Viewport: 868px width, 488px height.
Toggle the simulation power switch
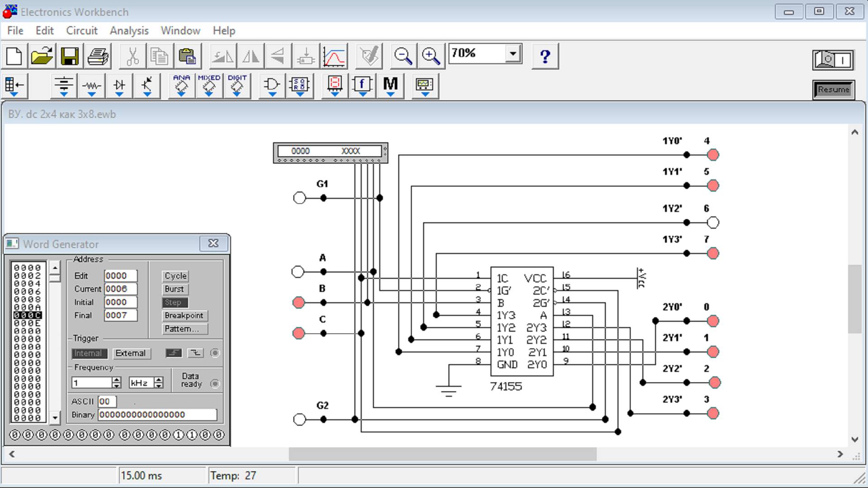833,60
